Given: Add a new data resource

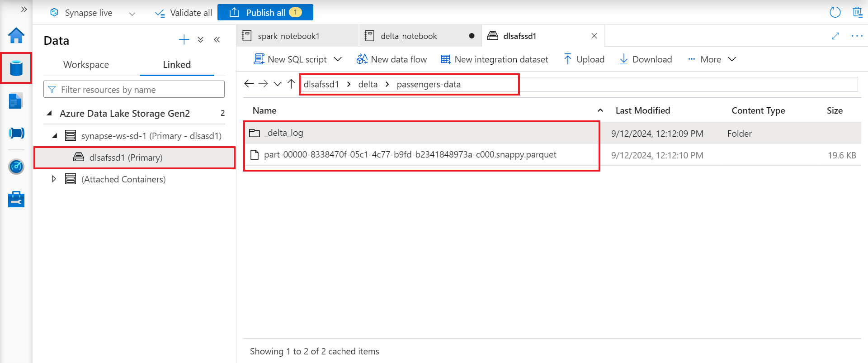Looking at the screenshot, I should point(184,40).
